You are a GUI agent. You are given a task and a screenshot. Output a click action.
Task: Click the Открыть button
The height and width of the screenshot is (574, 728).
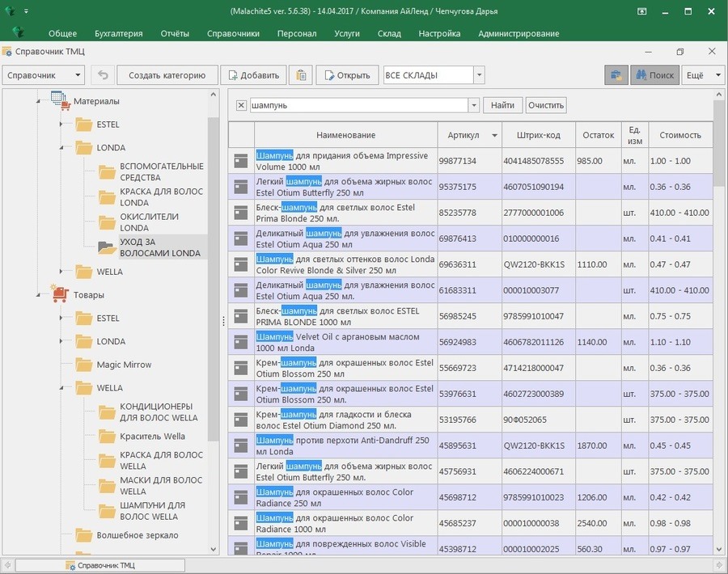(x=348, y=75)
